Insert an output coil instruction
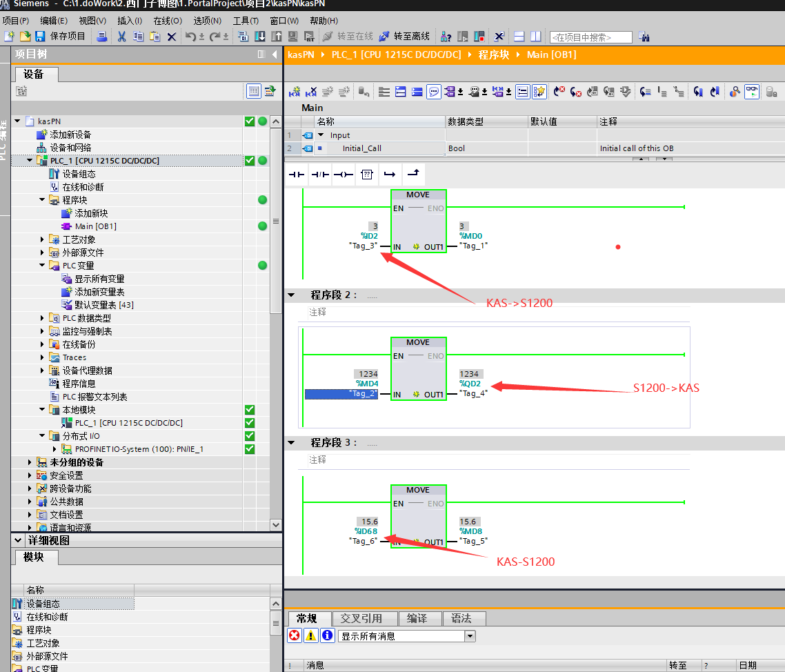Screen dimensions: 785x672 tap(343, 175)
